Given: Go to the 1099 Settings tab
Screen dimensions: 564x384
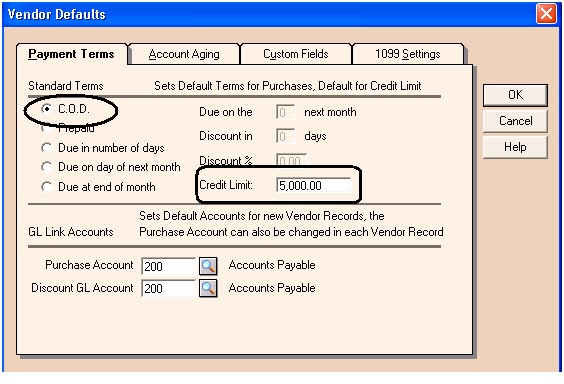Looking at the screenshot, I should [408, 54].
